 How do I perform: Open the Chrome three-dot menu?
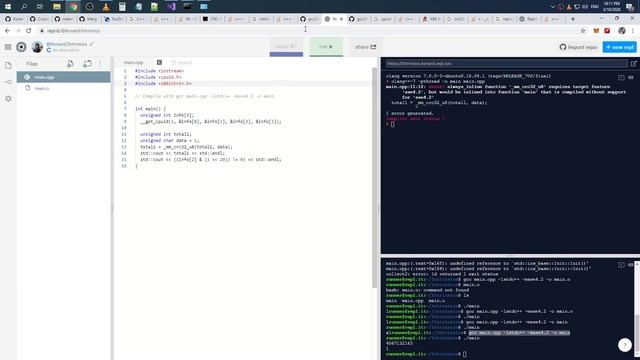click(x=633, y=31)
